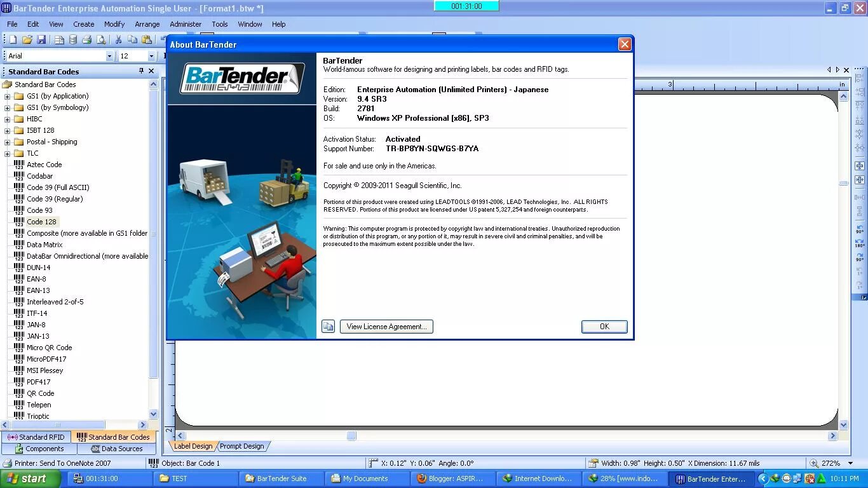Viewport: 868px width, 488px height.
Task: Copy About info with clipboard icon
Action: pos(328,327)
